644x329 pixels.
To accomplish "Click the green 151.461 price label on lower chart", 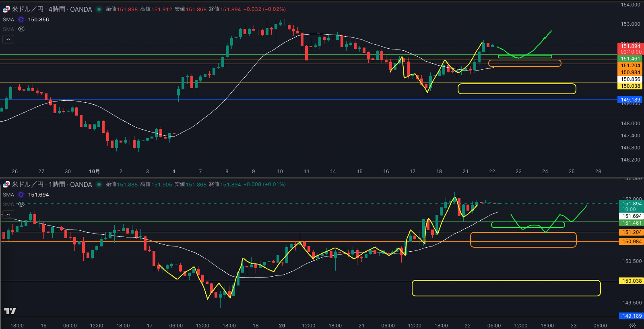I will point(632,223).
